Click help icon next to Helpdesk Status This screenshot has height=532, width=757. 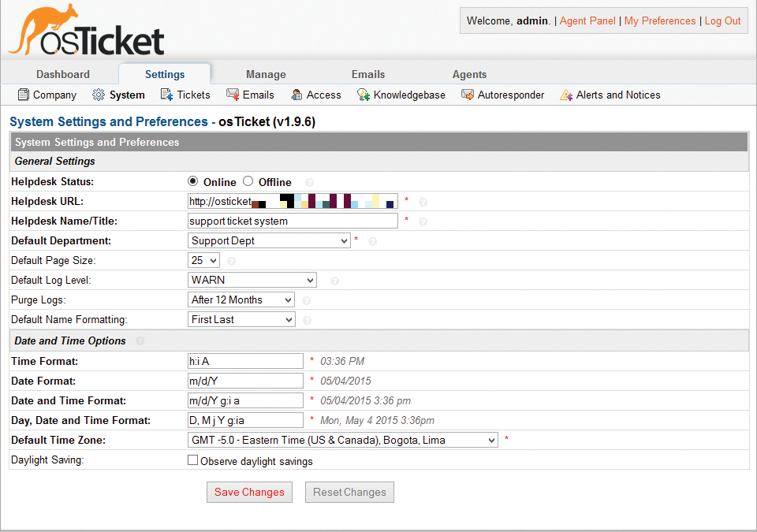309,182
